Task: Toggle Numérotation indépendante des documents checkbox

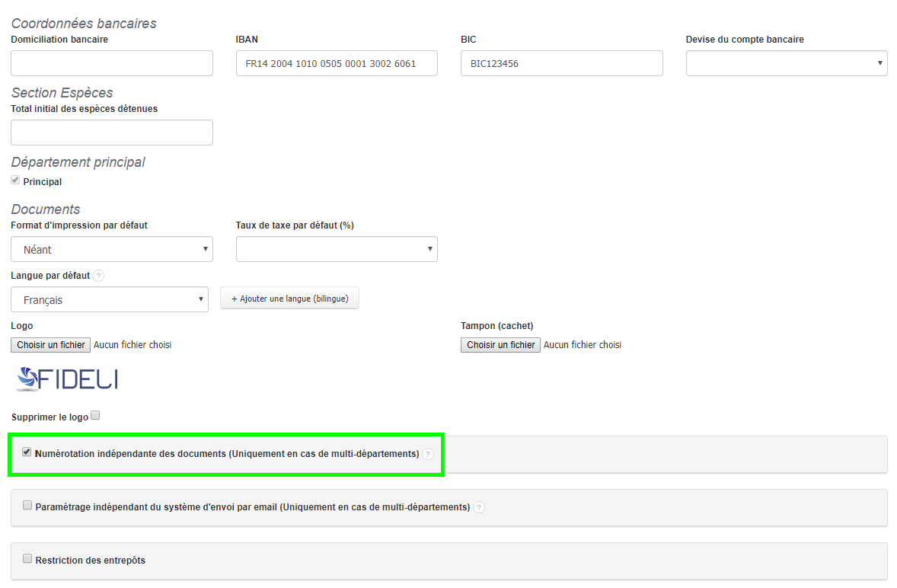Action: (x=27, y=452)
